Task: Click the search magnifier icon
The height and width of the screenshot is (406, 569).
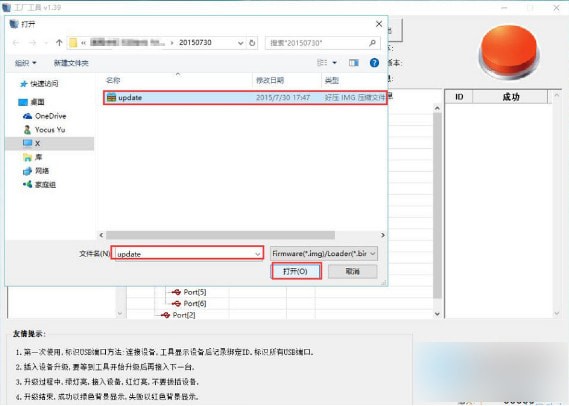Action: [372, 43]
